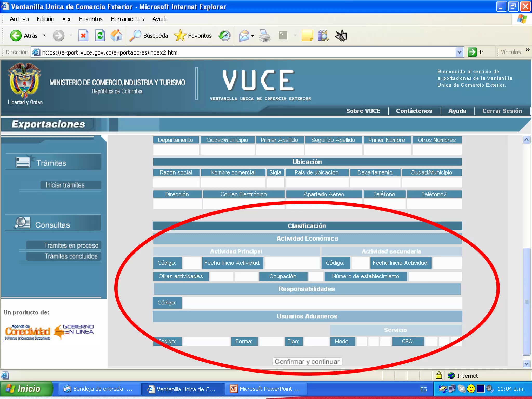Click the Mail envelope toolbar icon
The image size is (532, 399).
tap(244, 36)
